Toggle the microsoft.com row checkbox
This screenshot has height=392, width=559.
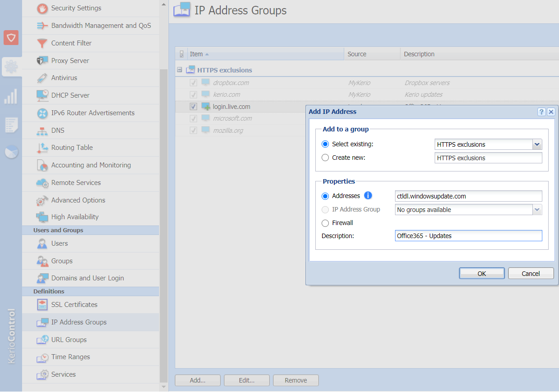point(193,118)
